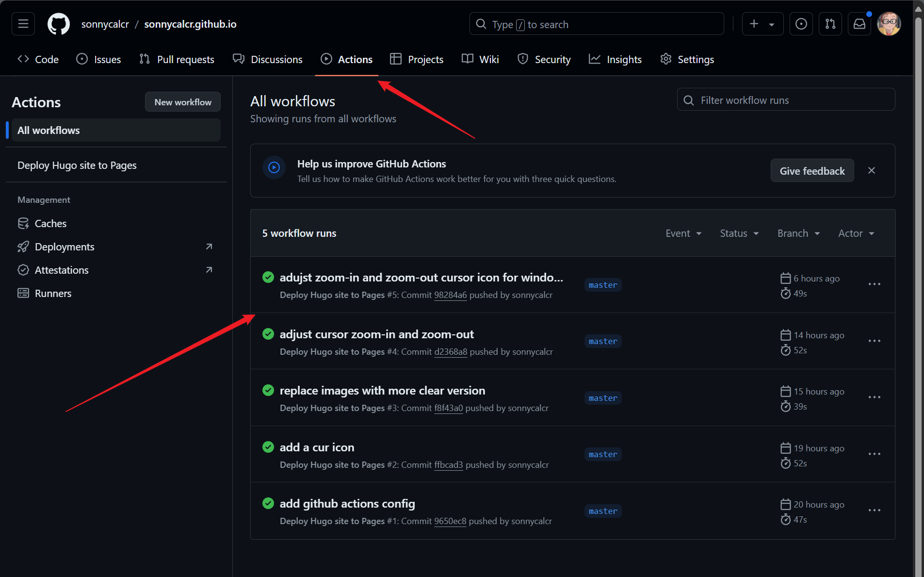Image resolution: width=924 pixels, height=577 pixels.
Task: Open options menu for run #5
Action: pos(874,284)
